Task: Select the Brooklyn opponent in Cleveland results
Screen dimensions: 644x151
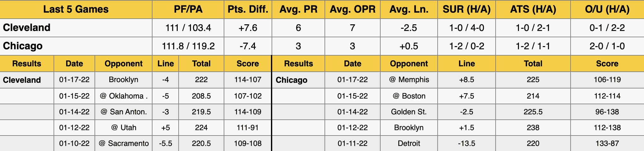Action: tap(124, 80)
